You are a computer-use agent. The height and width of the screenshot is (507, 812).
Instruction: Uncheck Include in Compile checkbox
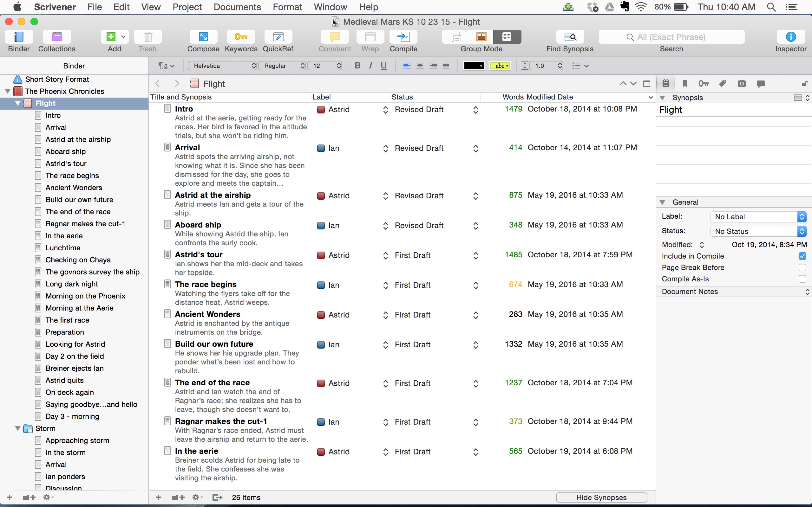pos(802,256)
